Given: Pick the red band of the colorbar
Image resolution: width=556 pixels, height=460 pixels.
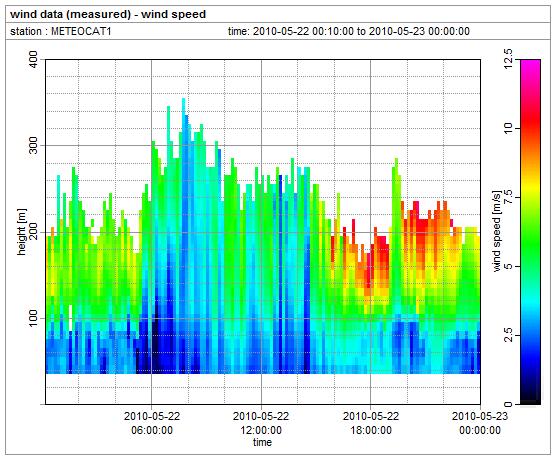Looking at the screenshot, I should pyautogui.click(x=530, y=121).
